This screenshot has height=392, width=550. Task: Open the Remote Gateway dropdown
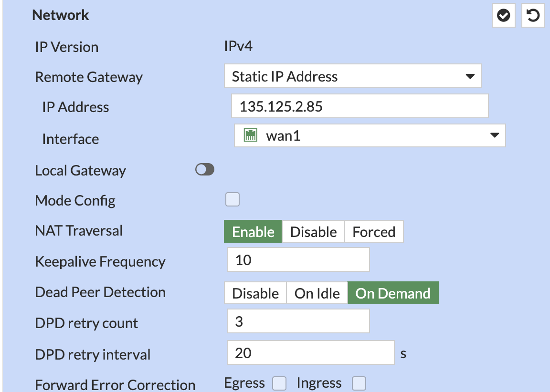(352, 77)
